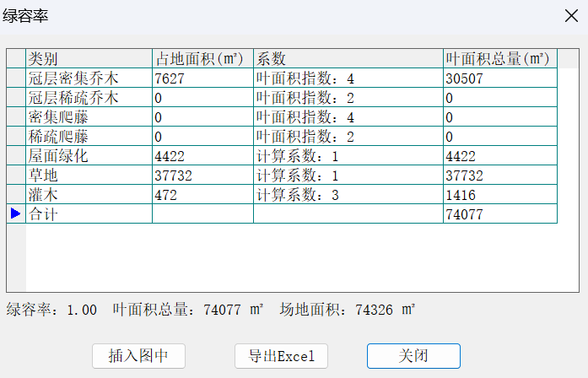The image size is (588, 378).
Task: Select the 叶面积总量(㎡) column header
Action: coord(499,58)
